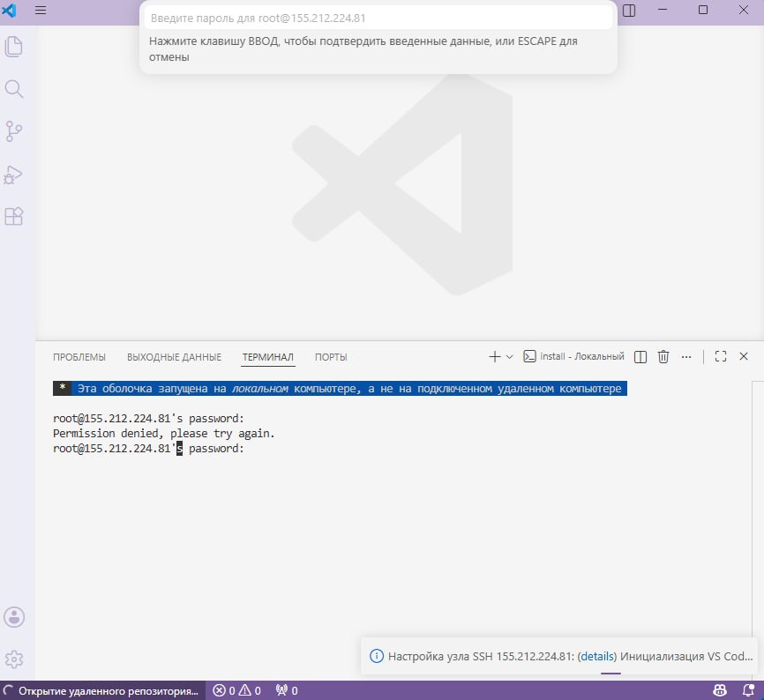
Task: Open the Run and Debug view
Action: click(13, 175)
